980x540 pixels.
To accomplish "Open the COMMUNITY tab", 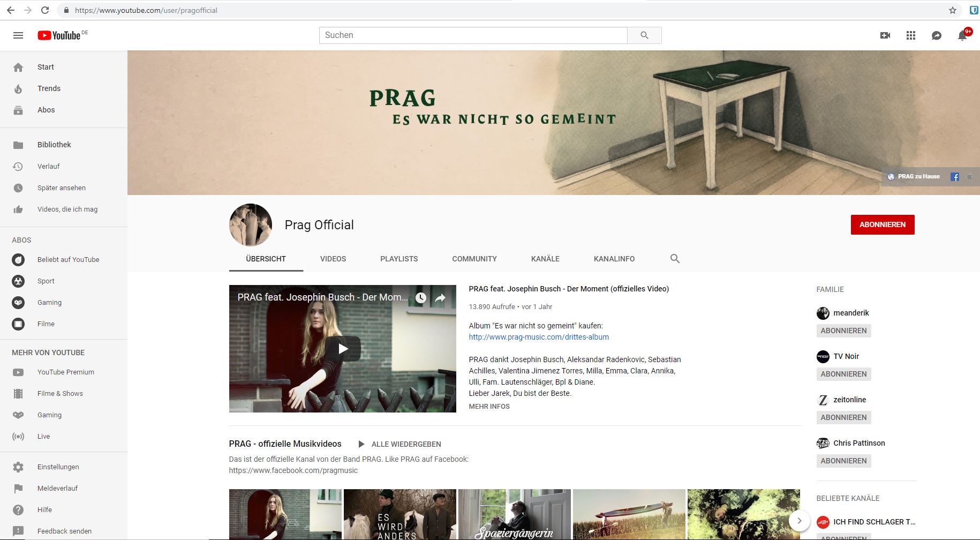I will coord(474,259).
